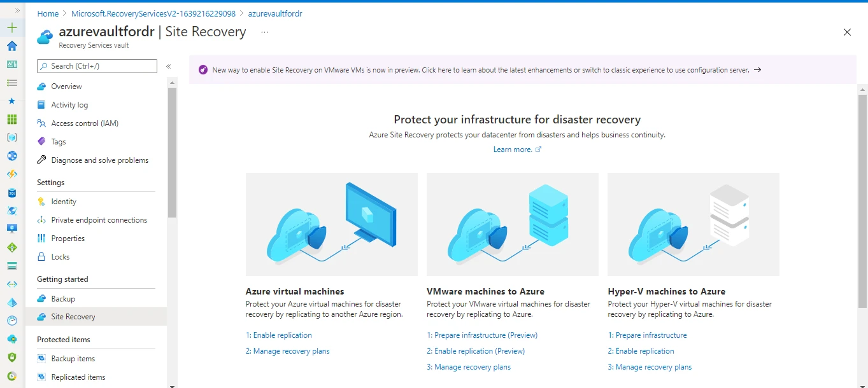Click the Favorites star icon
The height and width of the screenshot is (388, 868).
[x=11, y=100]
